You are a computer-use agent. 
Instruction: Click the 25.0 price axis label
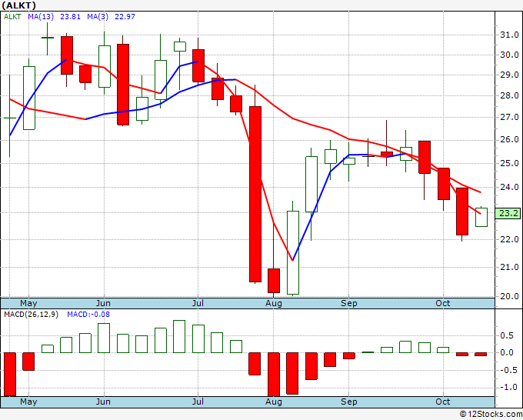click(509, 164)
